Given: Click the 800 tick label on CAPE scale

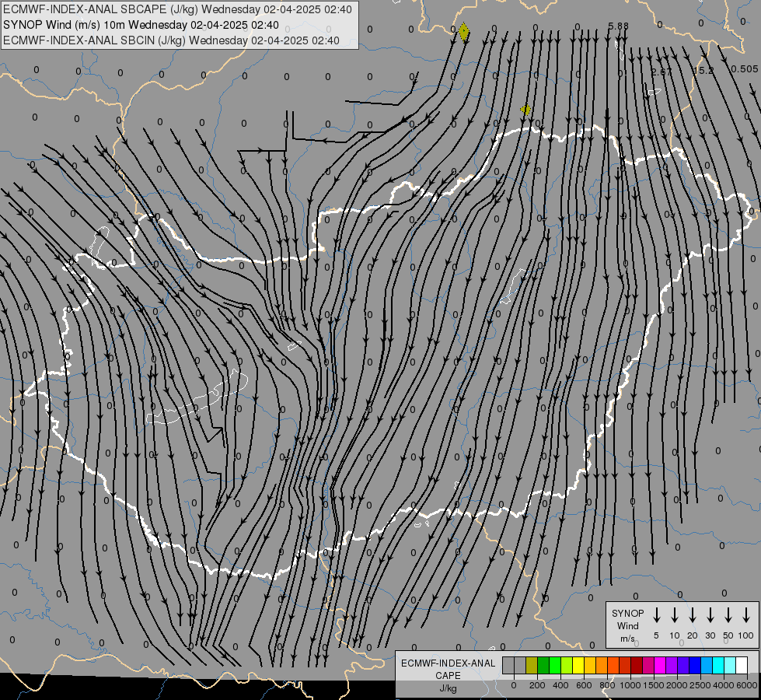Looking at the screenshot, I should click(x=607, y=685).
